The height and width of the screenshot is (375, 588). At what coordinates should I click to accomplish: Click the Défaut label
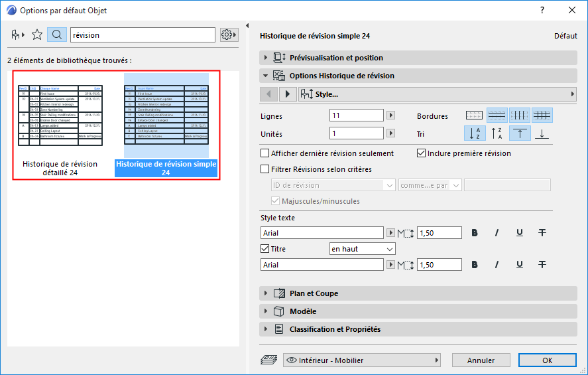point(565,36)
